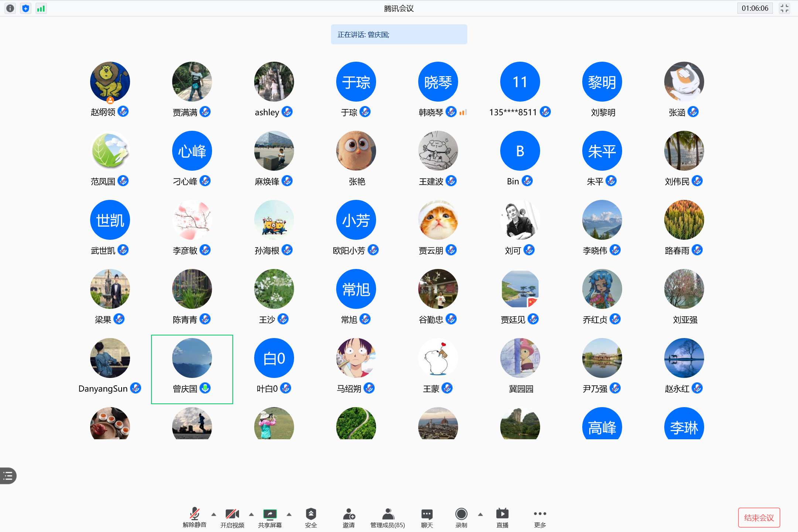
Task: Expand arrow next to Record options
Action: click(480, 514)
